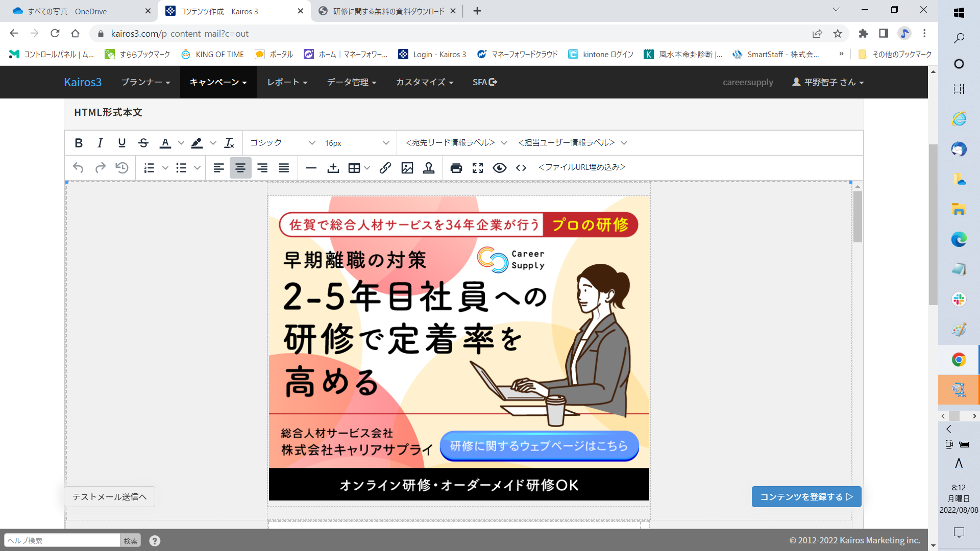The width and height of the screenshot is (980, 551).
Task: Print the editor content
Action: point(456,168)
